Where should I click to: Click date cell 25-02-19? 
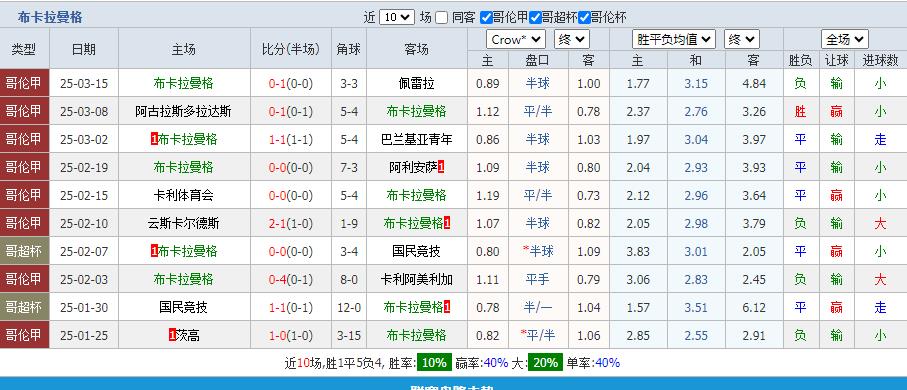pyautogui.click(x=84, y=168)
